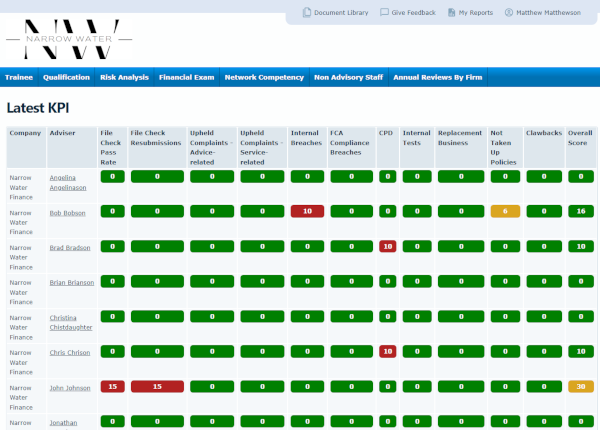The height and width of the screenshot is (430, 600).
Task: Open the Risk Analysis menu
Action: pyautogui.click(x=124, y=77)
